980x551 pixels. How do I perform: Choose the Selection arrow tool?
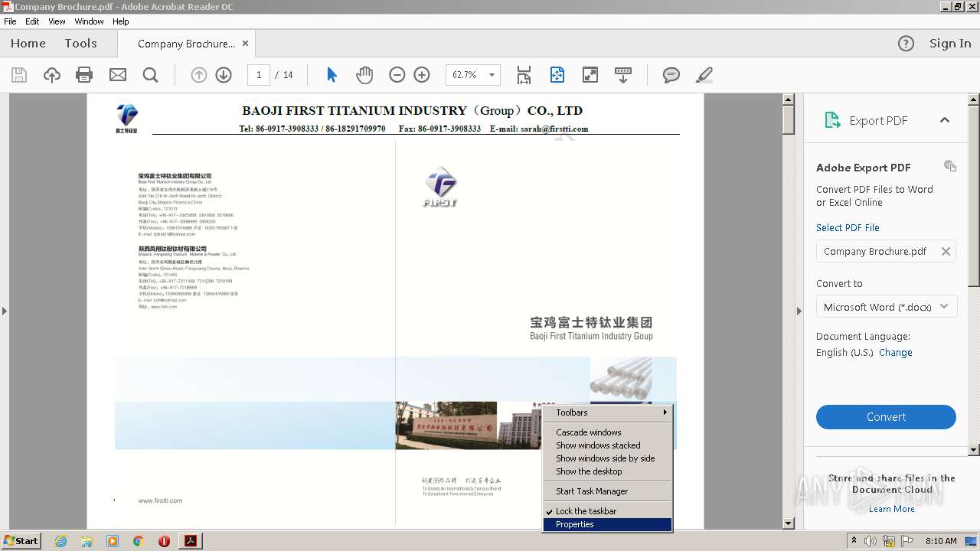[x=332, y=75]
